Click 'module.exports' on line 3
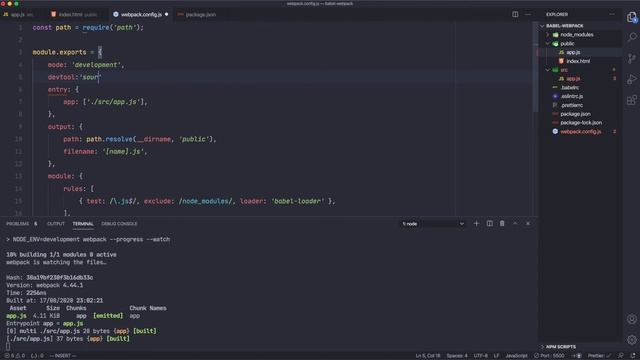Screen dimensions: 640x360 (59, 52)
